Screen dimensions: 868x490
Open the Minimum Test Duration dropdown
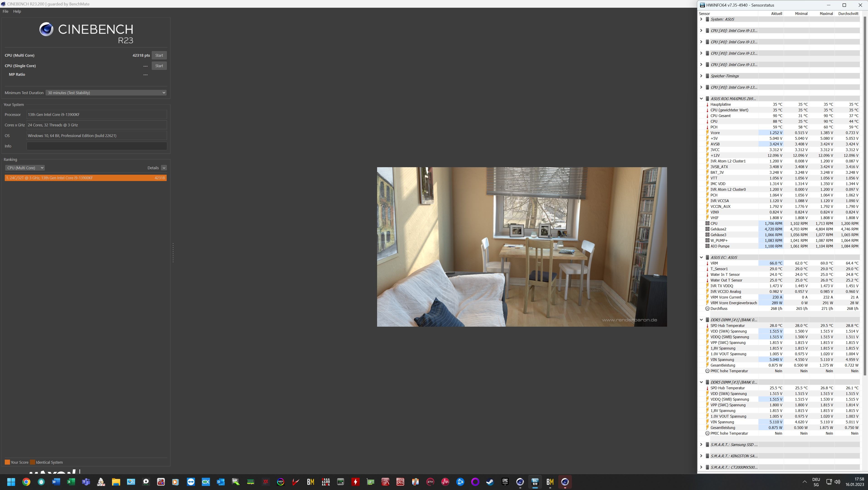(107, 93)
